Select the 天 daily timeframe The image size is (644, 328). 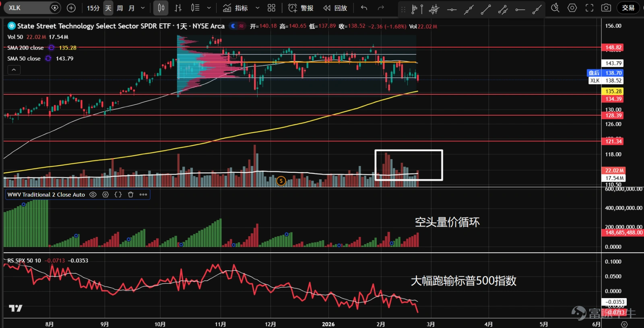[108, 8]
